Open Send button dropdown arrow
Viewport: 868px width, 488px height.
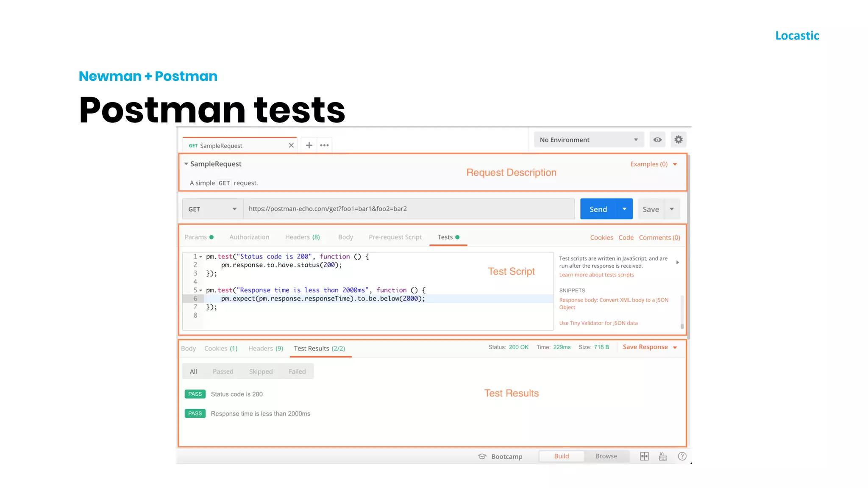[624, 209]
